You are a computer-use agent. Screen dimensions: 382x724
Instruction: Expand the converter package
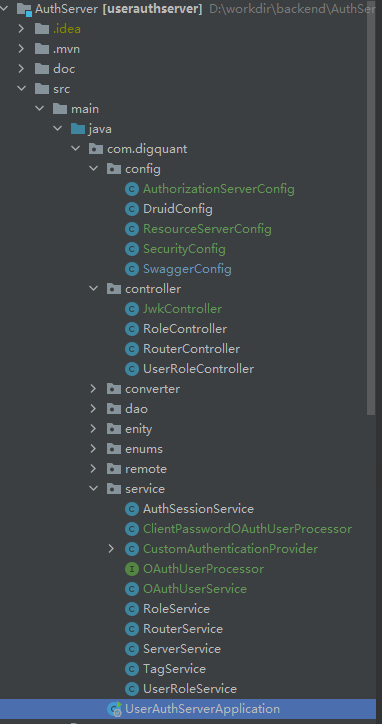pyautogui.click(x=93, y=389)
